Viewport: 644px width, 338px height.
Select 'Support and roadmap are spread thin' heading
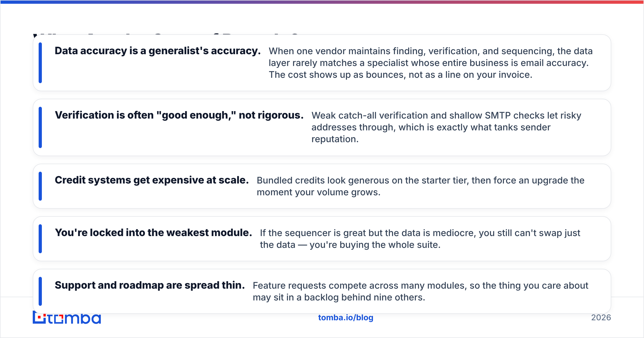coord(150,285)
